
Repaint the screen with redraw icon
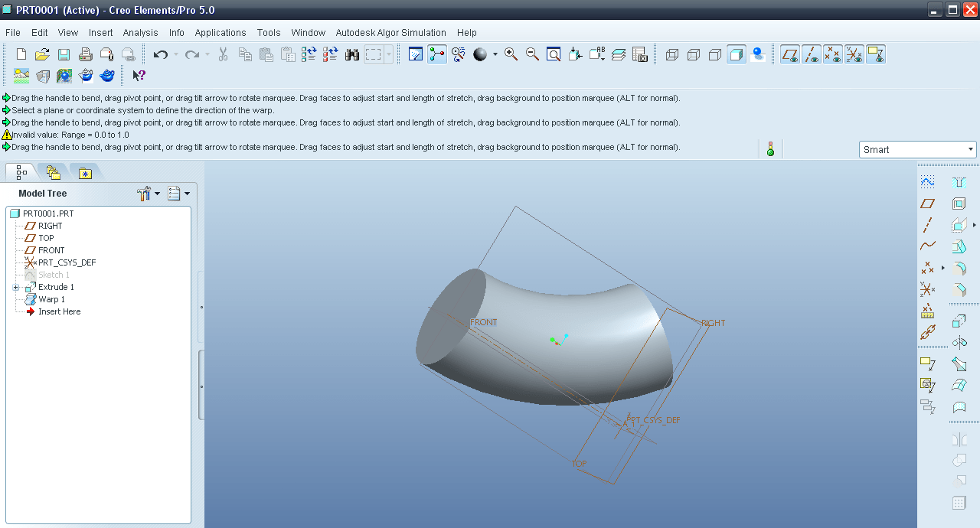(x=416, y=54)
